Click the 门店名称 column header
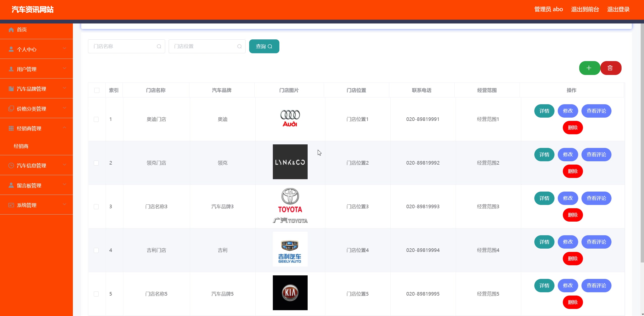 click(x=156, y=90)
